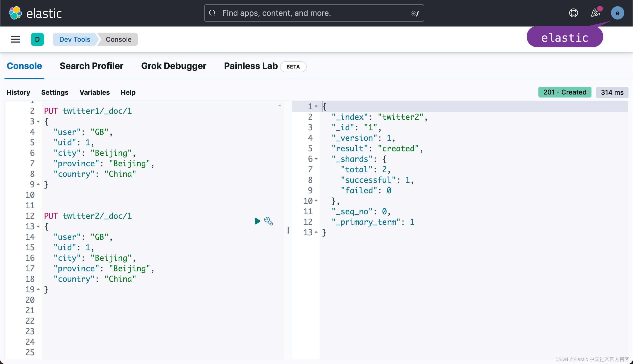633x364 pixels.
Task: Collapse the request body at line 3
Action: (38, 121)
